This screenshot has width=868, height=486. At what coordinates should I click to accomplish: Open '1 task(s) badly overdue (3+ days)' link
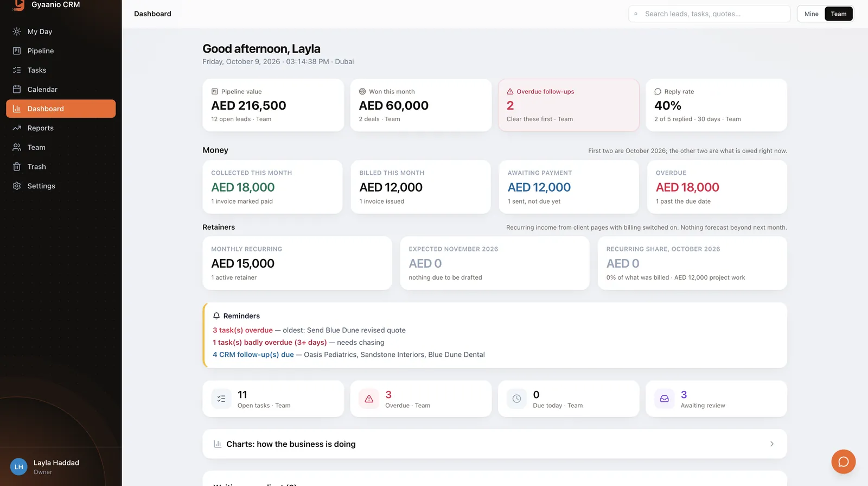click(x=270, y=343)
